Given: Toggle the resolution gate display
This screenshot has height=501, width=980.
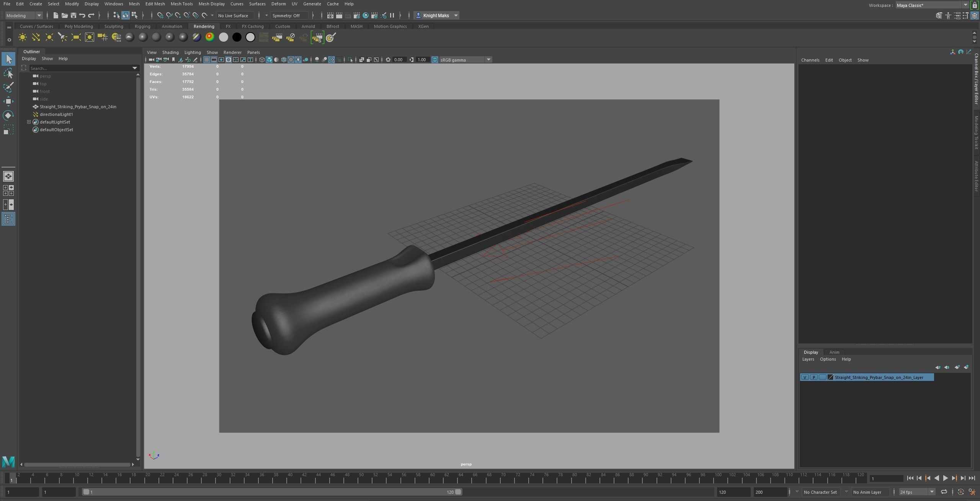Looking at the screenshot, I should point(221,60).
